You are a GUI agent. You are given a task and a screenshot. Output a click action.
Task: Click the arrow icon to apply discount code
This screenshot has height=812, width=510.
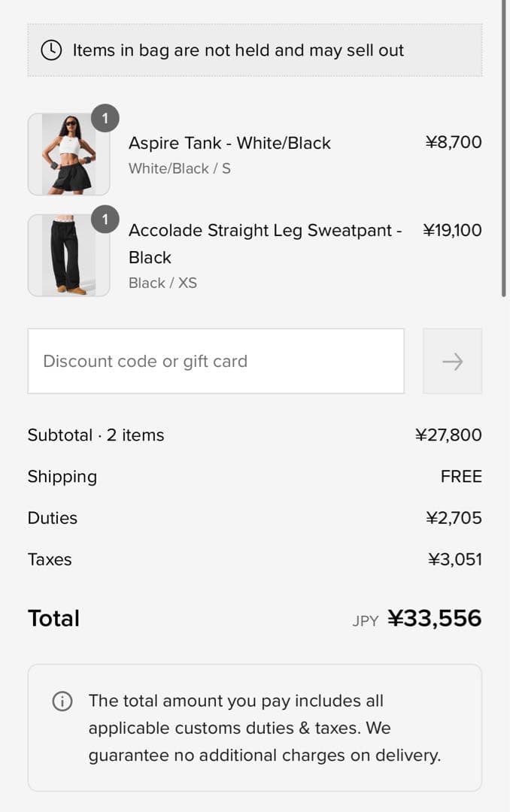(x=451, y=361)
